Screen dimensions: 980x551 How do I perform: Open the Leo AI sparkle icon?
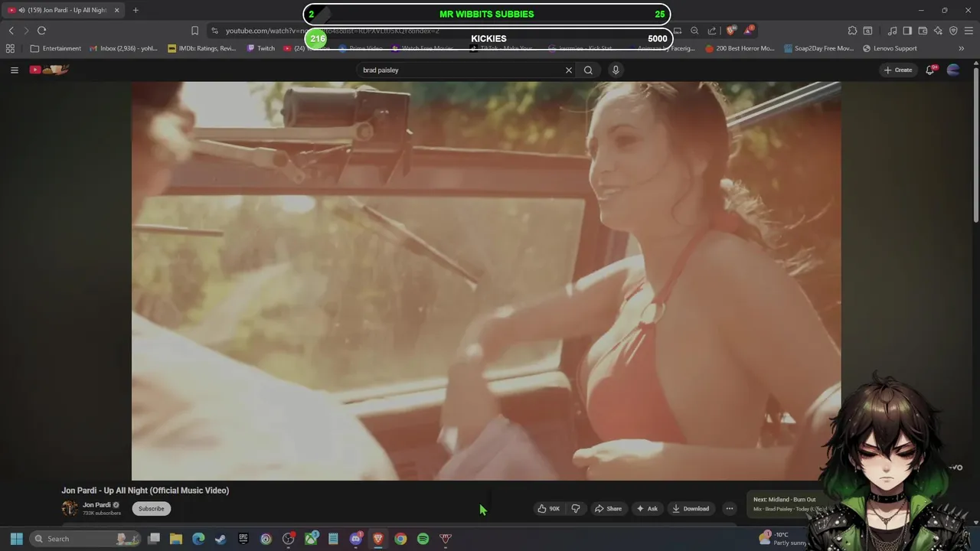[x=938, y=31]
